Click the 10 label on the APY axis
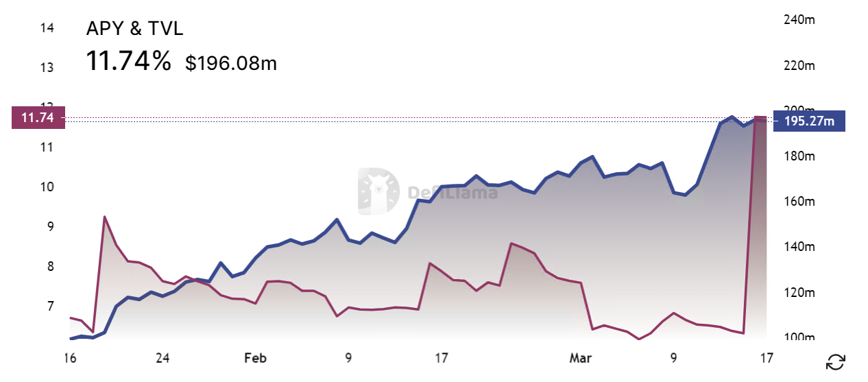Screen dimensions: 868x382 pos(47,187)
